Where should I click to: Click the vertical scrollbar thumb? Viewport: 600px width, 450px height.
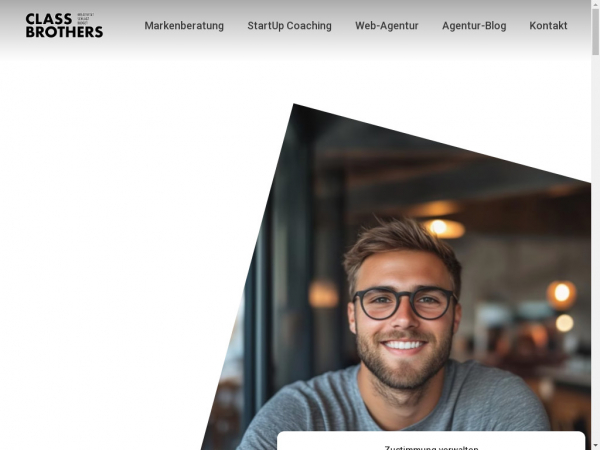pos(595,31)
